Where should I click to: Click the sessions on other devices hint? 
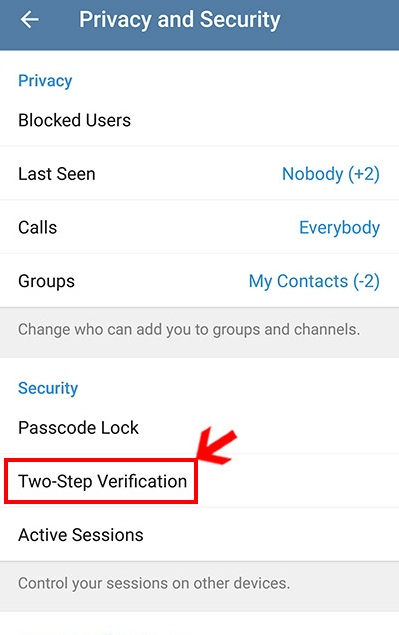[x=154, y=583]
